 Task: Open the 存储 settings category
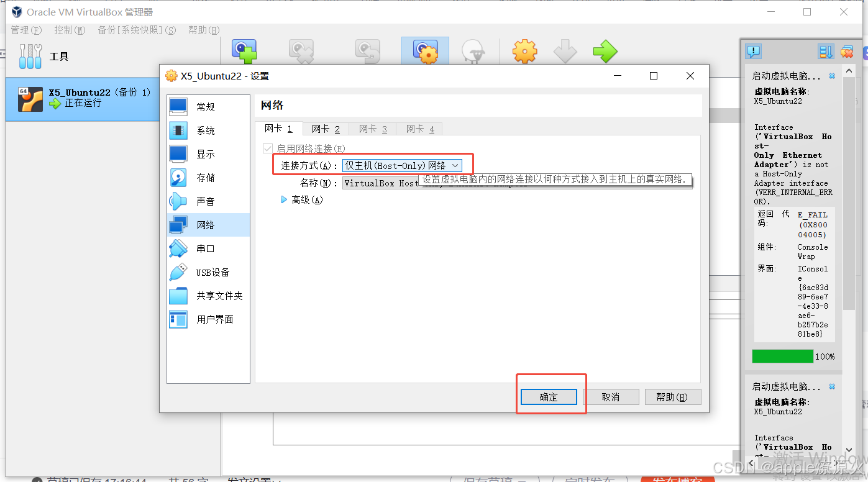(x=209, y=178)
